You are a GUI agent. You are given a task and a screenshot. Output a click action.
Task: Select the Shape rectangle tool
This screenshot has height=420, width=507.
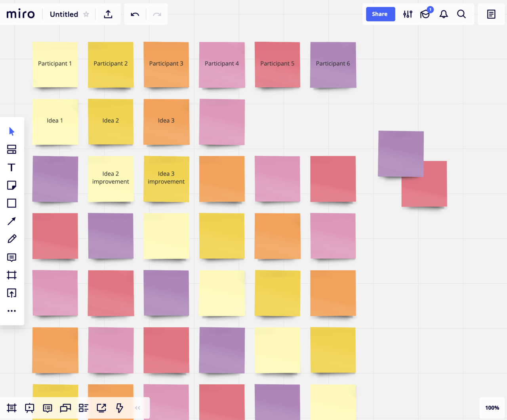pos(12,203)
